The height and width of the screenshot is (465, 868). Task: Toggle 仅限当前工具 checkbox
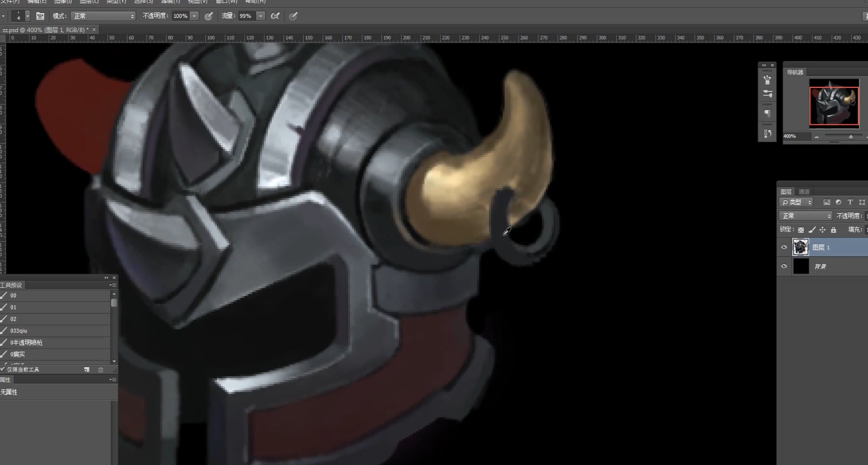3,369
